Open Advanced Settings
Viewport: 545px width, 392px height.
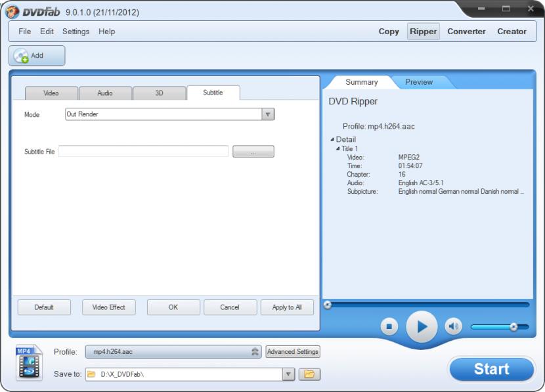pos(293,352)
